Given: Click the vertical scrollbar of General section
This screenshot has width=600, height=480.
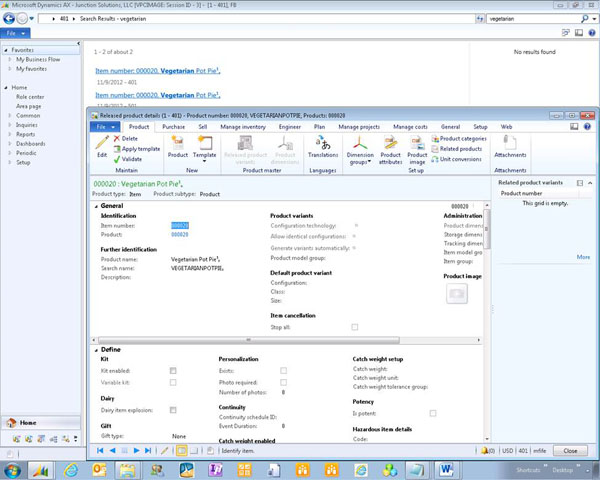Looking at the screenshot, I should point(487,230).
